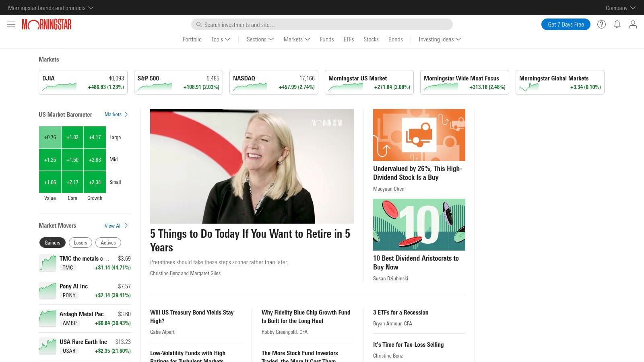Open Ardagh Metal sparkline chart icon
Screen dimensions: 644x362
coord(47,319)
